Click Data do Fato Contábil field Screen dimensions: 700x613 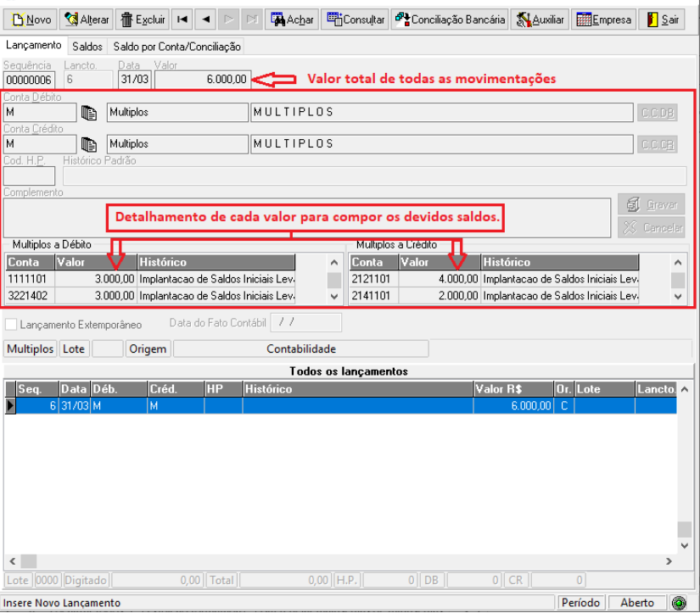[305, 322]
